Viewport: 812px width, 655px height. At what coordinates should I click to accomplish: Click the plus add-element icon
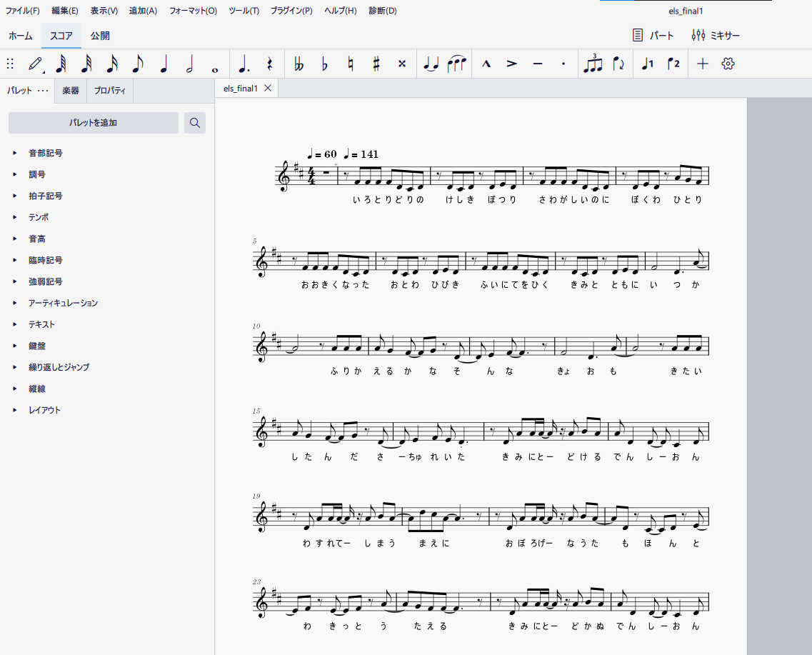point(702,64)
